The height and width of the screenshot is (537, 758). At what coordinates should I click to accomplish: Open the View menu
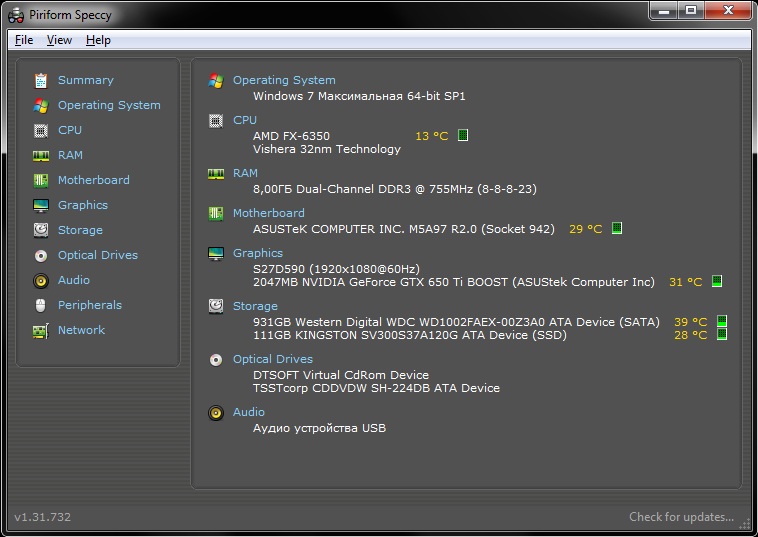pos(59,40)
